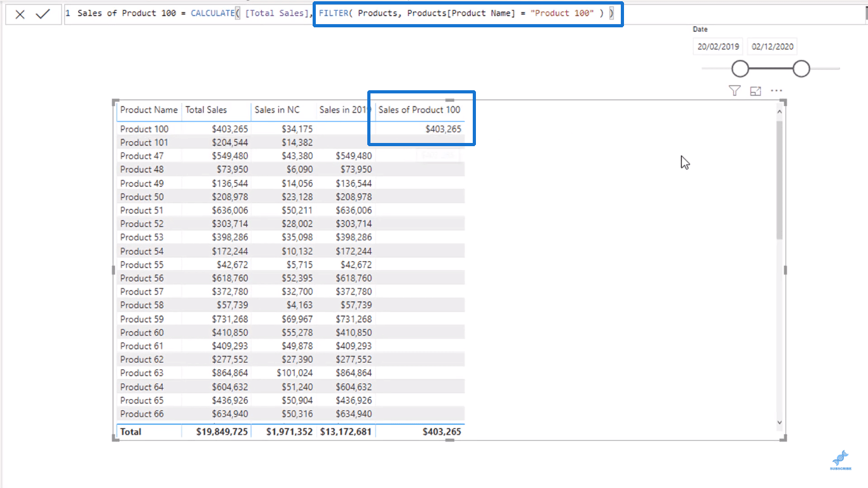
Task: Sort by Sales of Product 100 header
Action: point(419,109)
